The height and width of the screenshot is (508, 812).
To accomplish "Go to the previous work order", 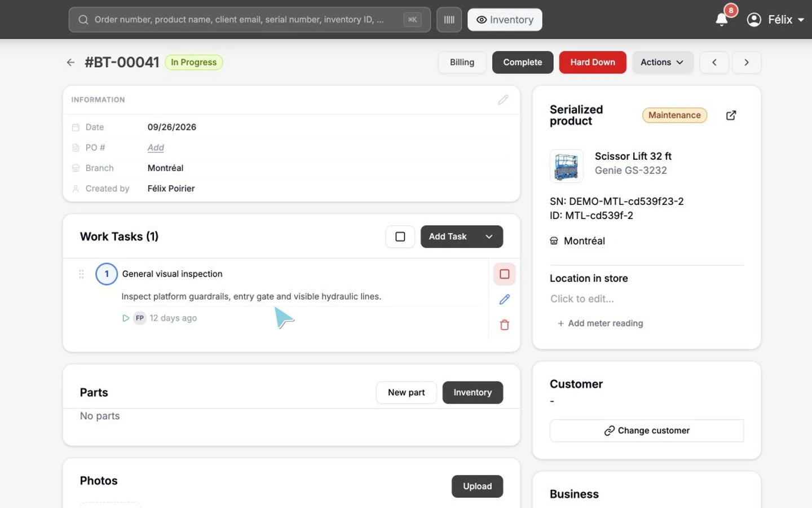I will pos(714,62).
